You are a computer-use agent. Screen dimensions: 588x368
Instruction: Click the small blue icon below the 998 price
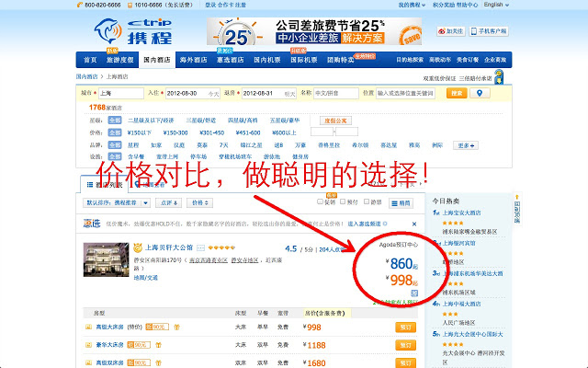(x=414, y=293)
